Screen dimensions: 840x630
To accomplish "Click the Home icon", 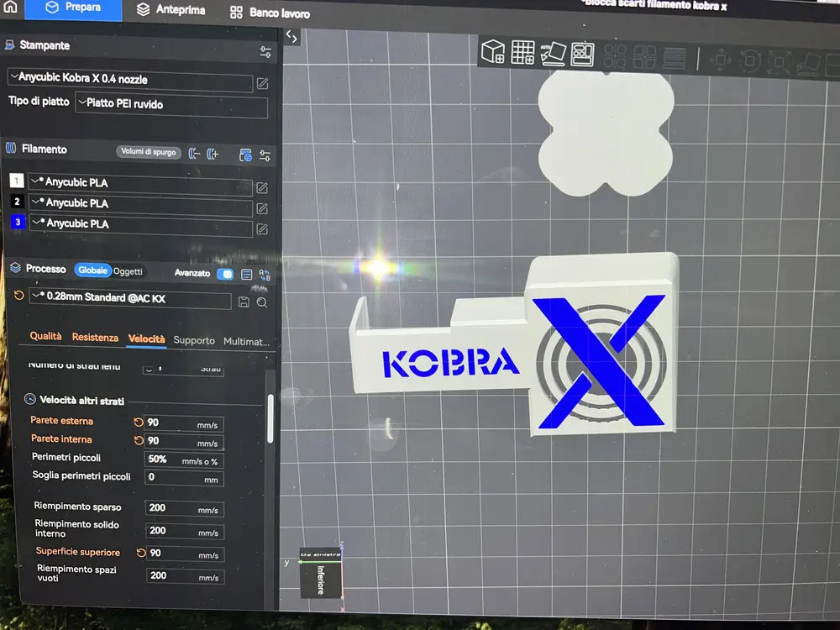I will point(11,7).
